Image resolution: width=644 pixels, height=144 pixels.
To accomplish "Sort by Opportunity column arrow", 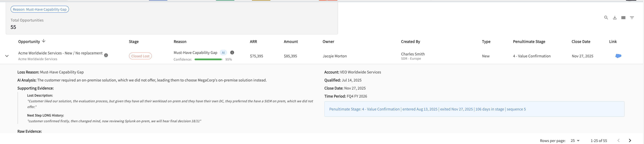I will pos(43,41).
